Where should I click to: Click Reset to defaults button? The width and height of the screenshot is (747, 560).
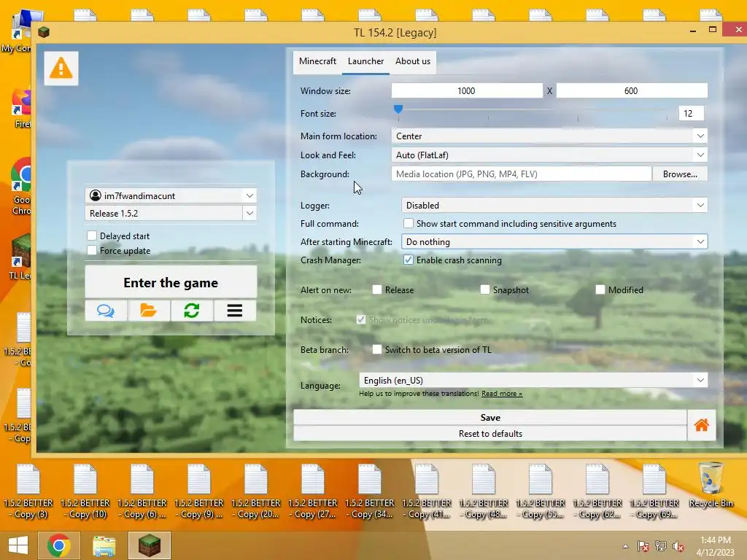point(490,434)
